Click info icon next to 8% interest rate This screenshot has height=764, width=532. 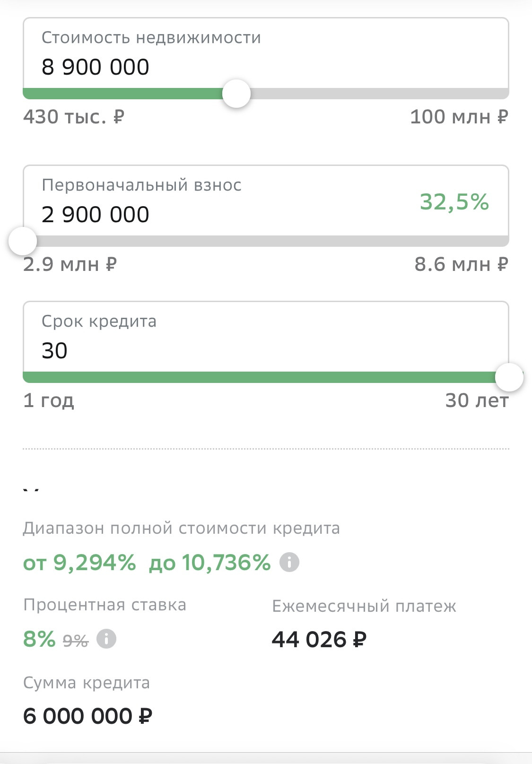click(106, 639)
